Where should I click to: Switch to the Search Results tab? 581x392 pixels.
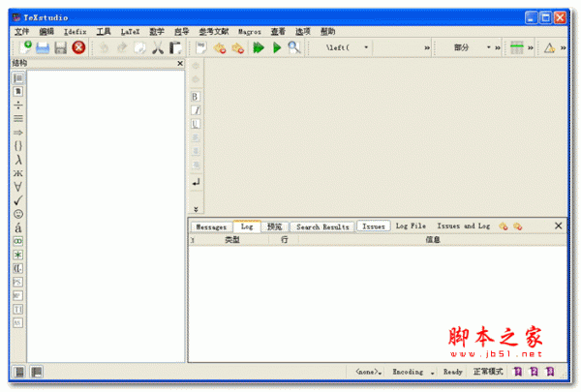(322, 226)
